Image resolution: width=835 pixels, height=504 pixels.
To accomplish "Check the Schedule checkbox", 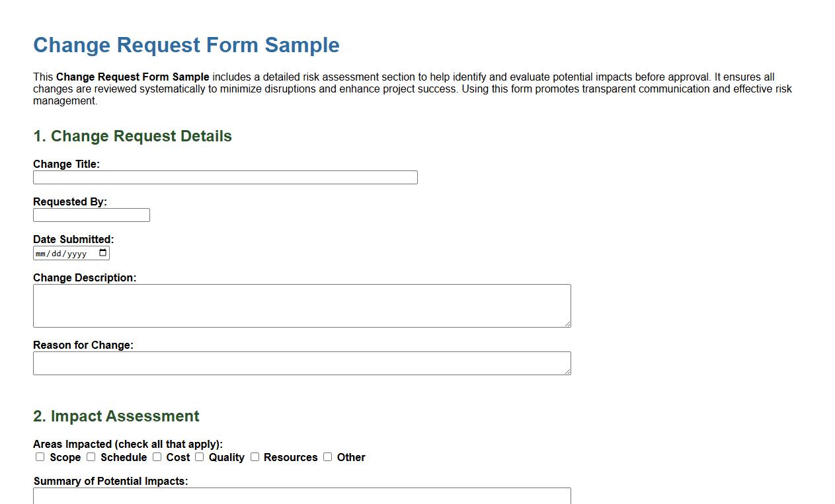I will tap(91, 456).
